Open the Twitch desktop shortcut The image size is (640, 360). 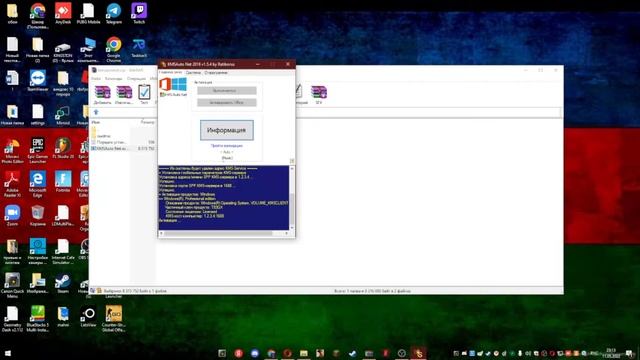point(139,13)
